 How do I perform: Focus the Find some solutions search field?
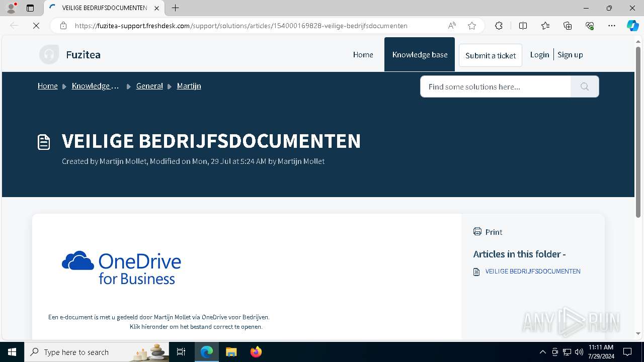point(496,86)
